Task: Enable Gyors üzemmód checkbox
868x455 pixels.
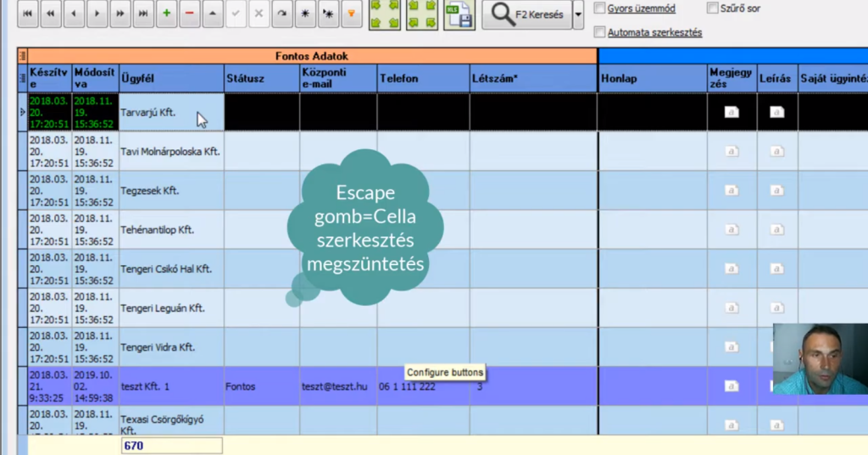Action: pyautogui.click(x=600, y=8)
